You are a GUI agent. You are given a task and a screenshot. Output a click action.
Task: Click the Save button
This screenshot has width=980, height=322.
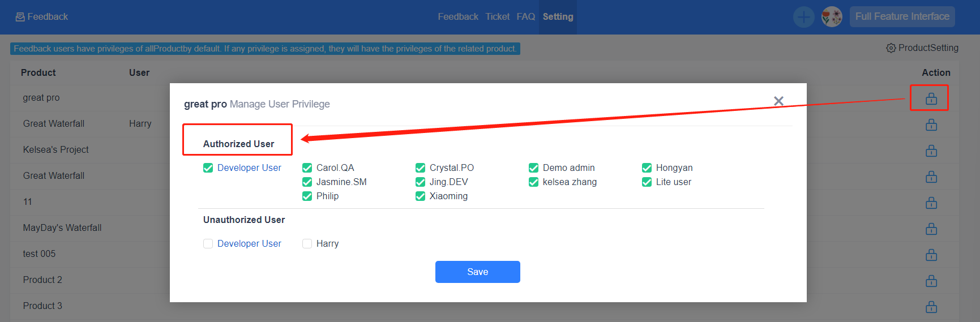(477, 272)
